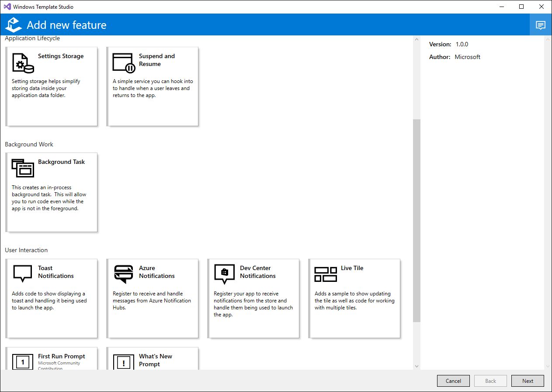Click the Suspend and Resume pause icon
552x392 pixels.
pos(124,63)
